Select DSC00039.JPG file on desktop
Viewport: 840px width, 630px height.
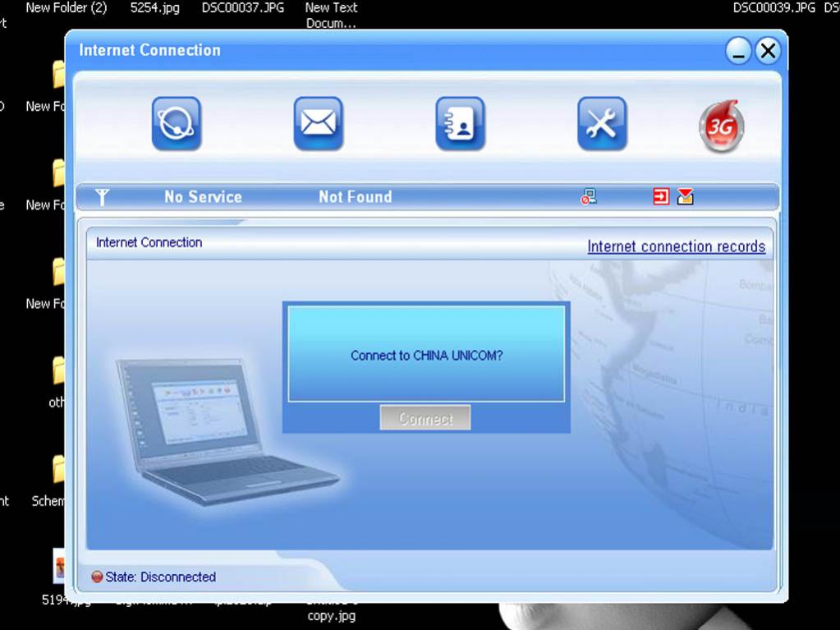tap(773, 8)
